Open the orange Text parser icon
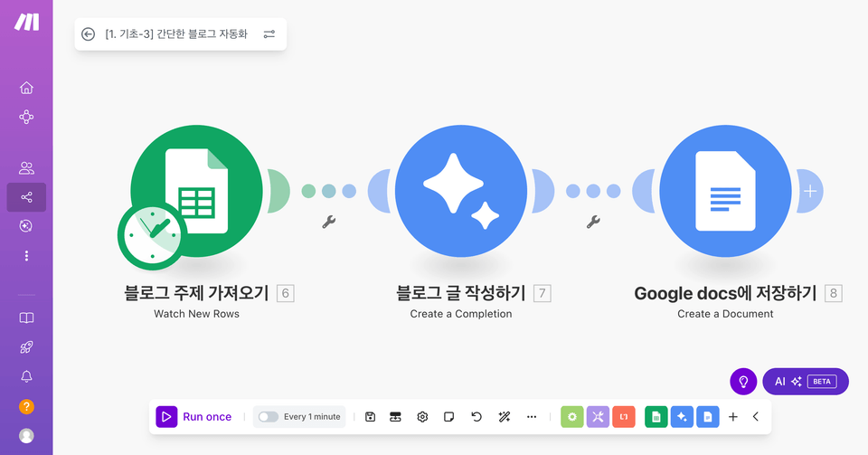 coord(624,417)
